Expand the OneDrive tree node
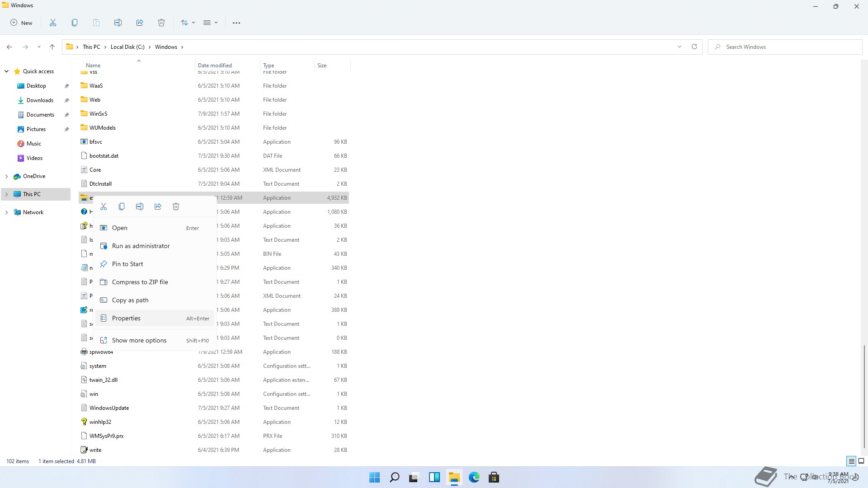The width and height of the screenshot is (868, 488). [6, 176]
